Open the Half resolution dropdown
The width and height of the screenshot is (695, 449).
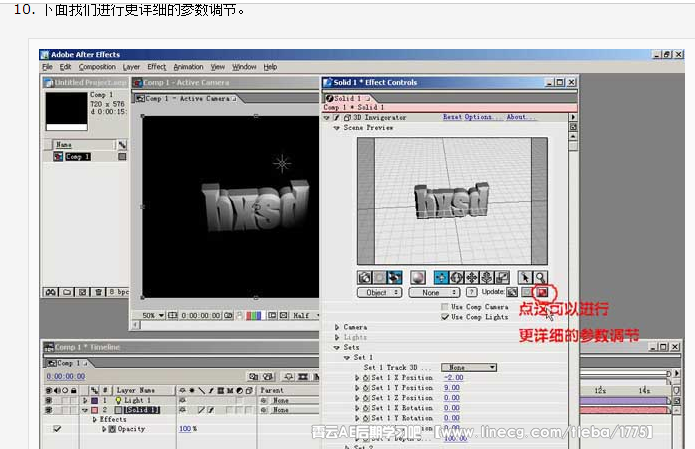pyautogui.click(x=306, y=316)
